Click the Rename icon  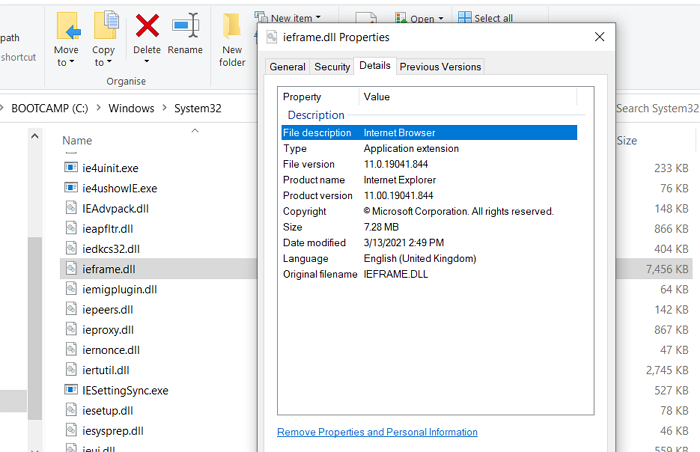(x=185, y=25)
